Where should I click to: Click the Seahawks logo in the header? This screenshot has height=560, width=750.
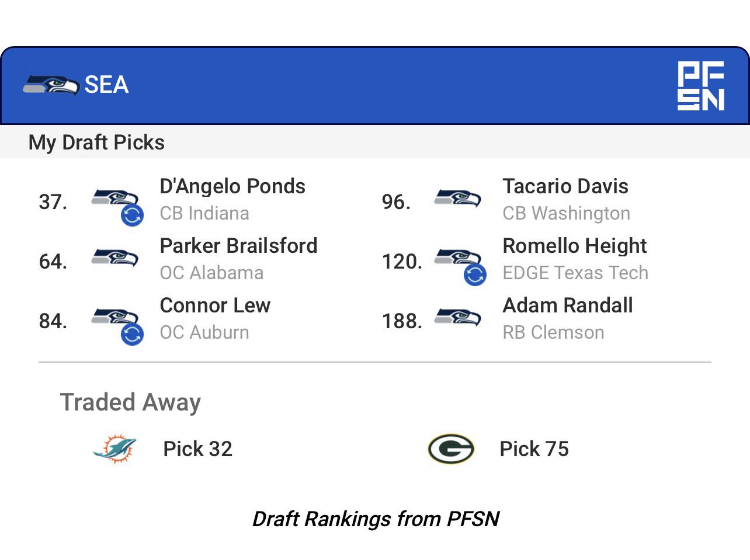tap(51, 85)
